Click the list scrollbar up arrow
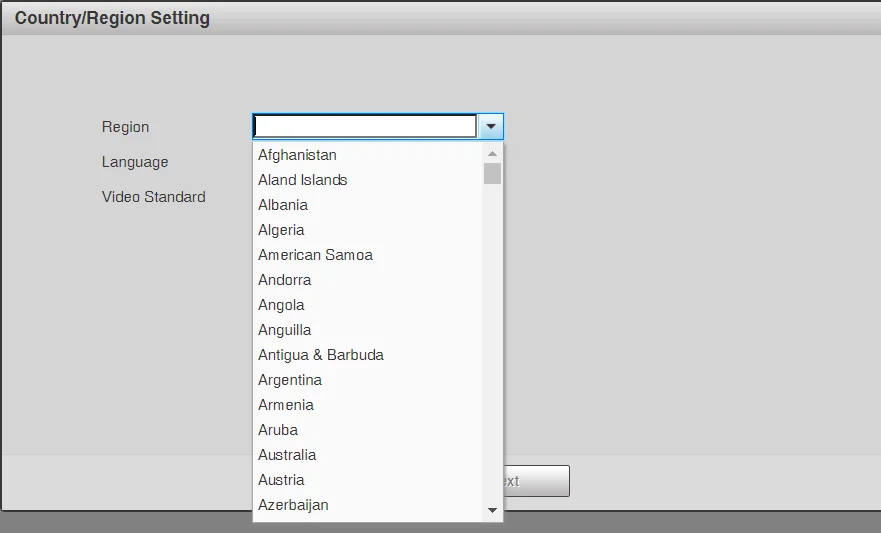 coord(492,153)
